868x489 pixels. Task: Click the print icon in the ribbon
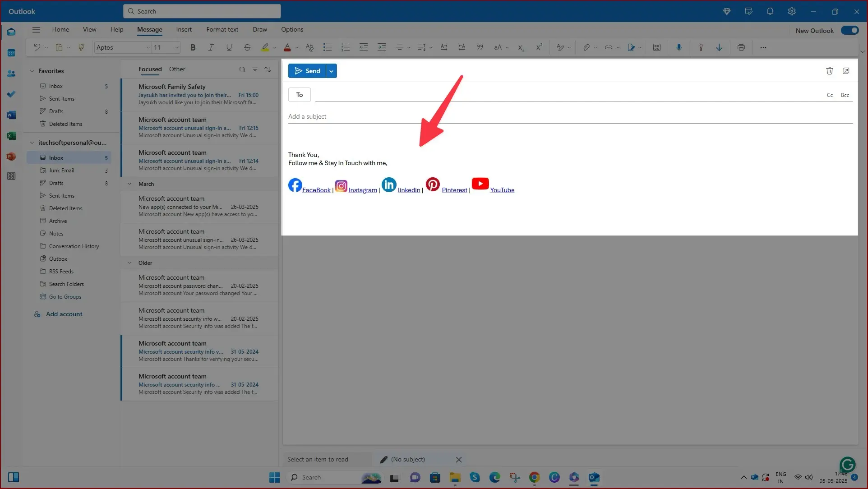point(741,47)
